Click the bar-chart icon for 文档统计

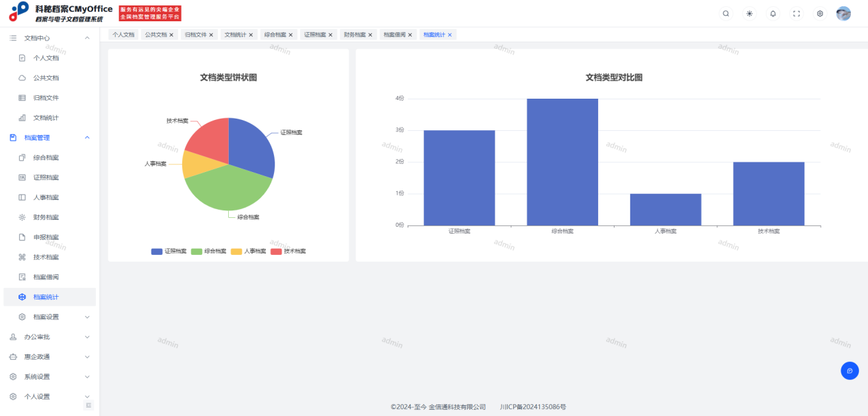(22, 118)
